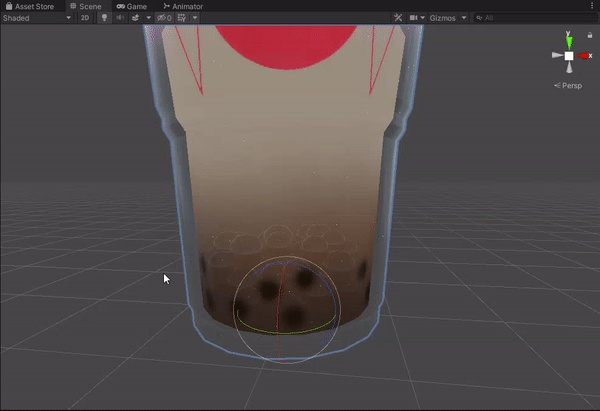This screenshot has width=600, height=411.
Task: Click the left grey gizmo cone
Action: [x=557, y=55]
